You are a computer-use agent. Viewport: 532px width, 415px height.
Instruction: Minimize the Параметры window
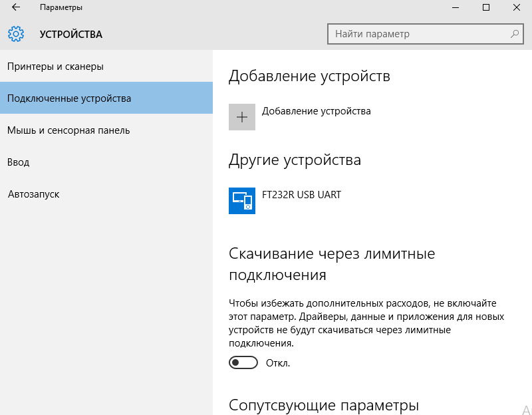tap(456, 7)
